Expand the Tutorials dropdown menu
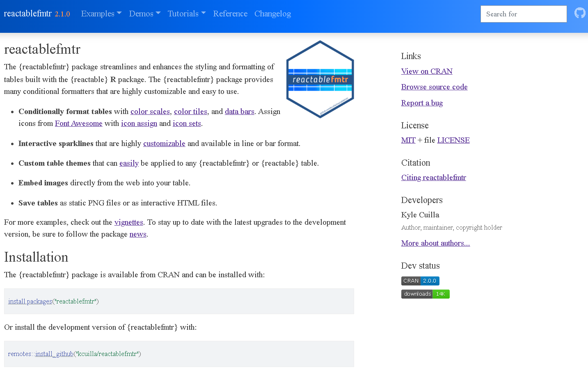The height and width of the screenshot is (372, 588). (x=187, y=14)
